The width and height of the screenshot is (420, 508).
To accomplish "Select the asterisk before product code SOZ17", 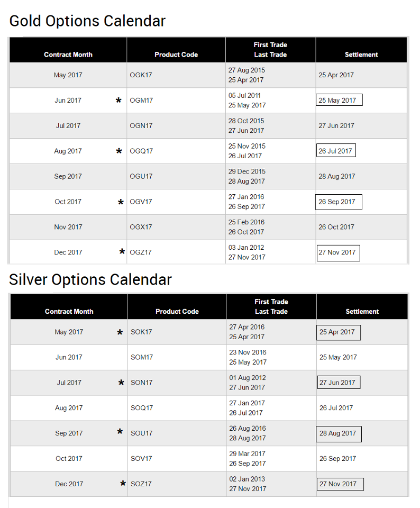I will (x=123, y=484).
